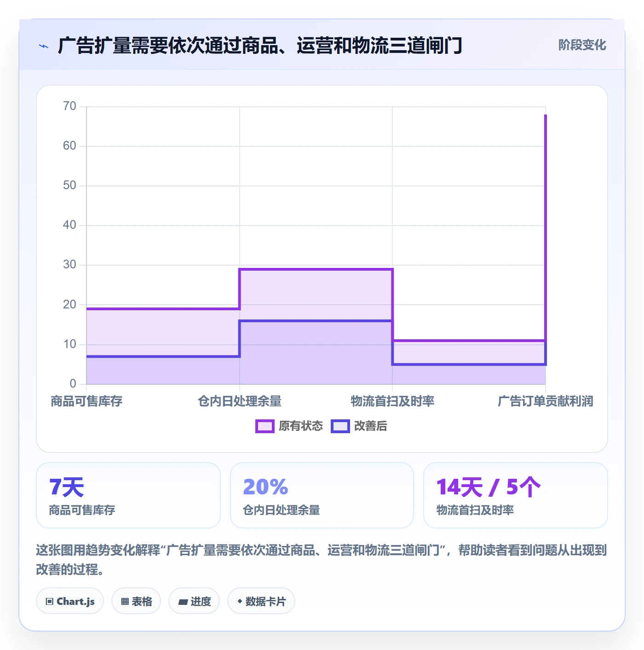Click the description paragraph starting 这张图用趋势变化
644x650 pixels.
322,560
